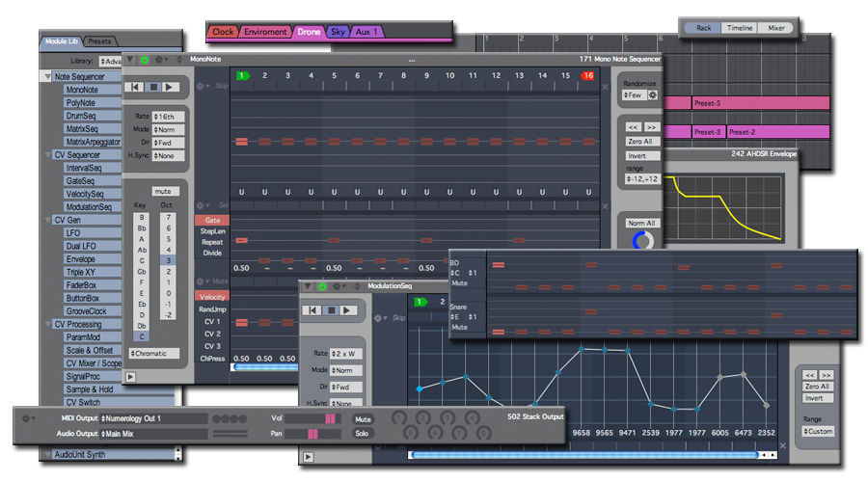This screenshot has width=868, height=482.
Task: Switch to Aux 1 tab
Action: (366, 32)
